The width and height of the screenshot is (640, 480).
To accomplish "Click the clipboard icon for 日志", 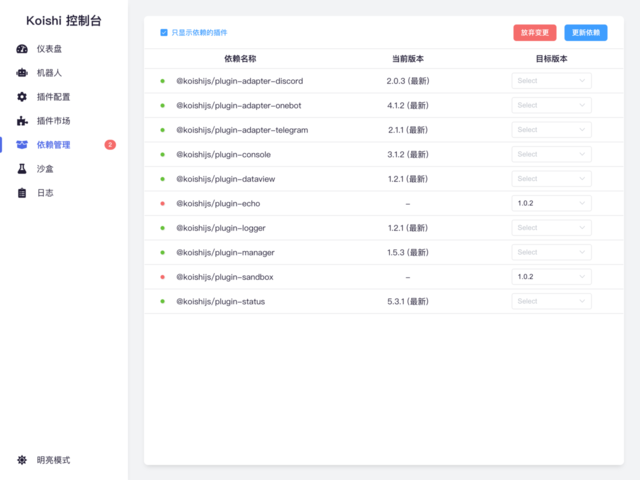I will point(22,193).
